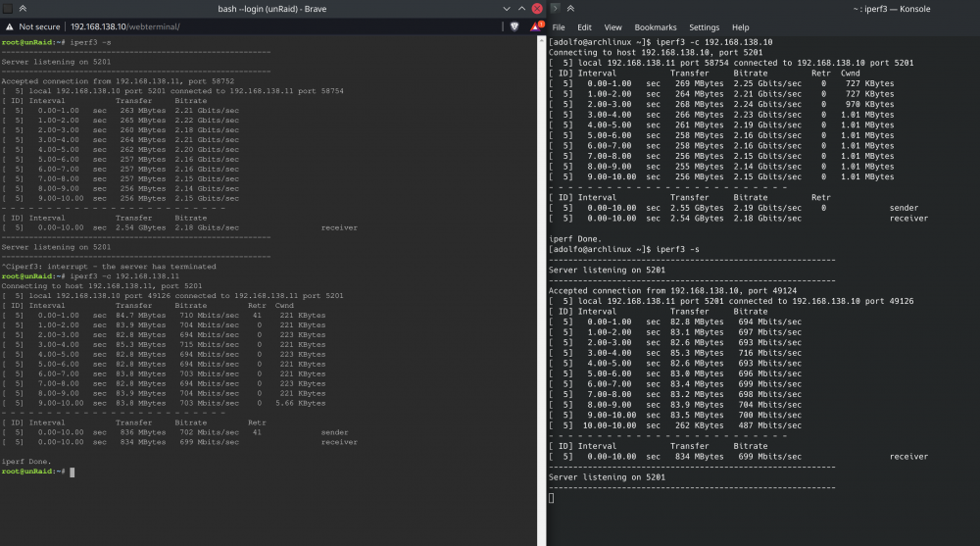
Task: Close the Brave webterminal window
Action: tap(537, 9)
